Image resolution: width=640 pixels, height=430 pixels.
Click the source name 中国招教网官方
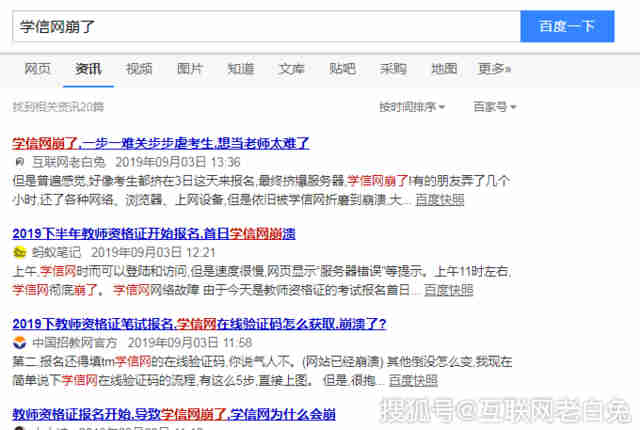pos(75,343)
